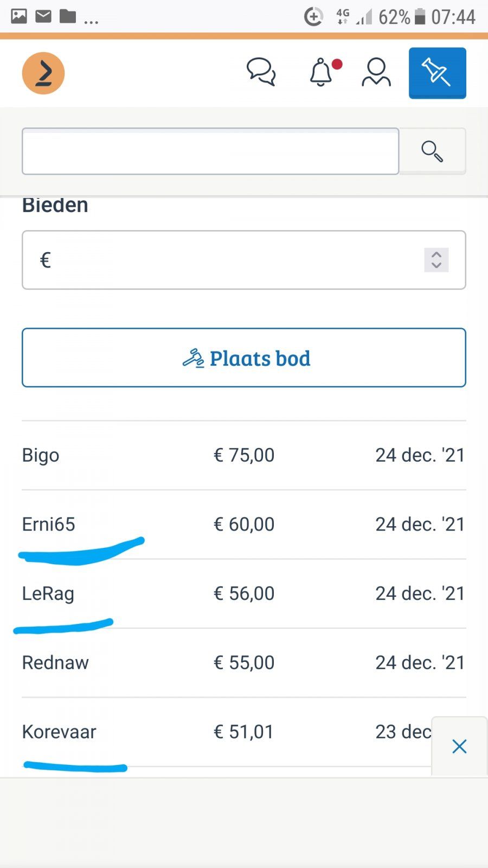488x868 pixels.
Task: Select bidder Rednaw's name
Action: pos(55,662)
